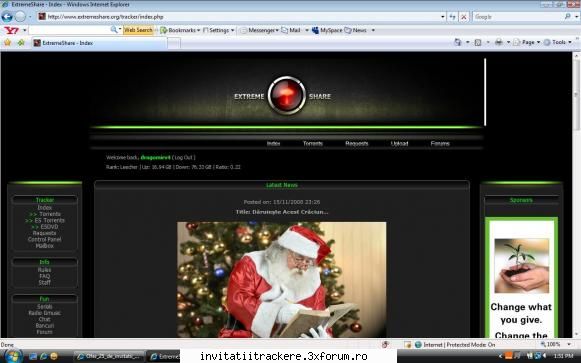Image resolution: width=581 pixels, height=363 pixels.
Task: Click the Log Out link
Action: tap(183, 157)
